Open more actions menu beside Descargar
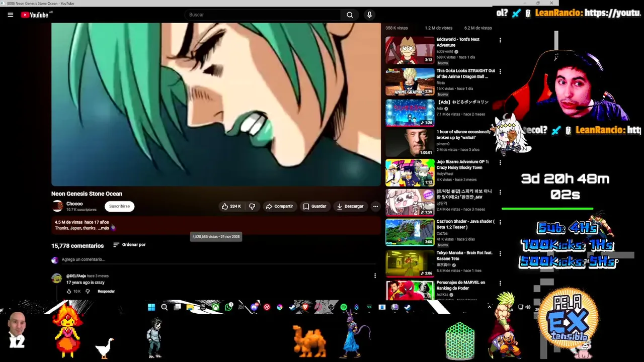The height and width of the screenshot is (362, 644). pos(375,206)
